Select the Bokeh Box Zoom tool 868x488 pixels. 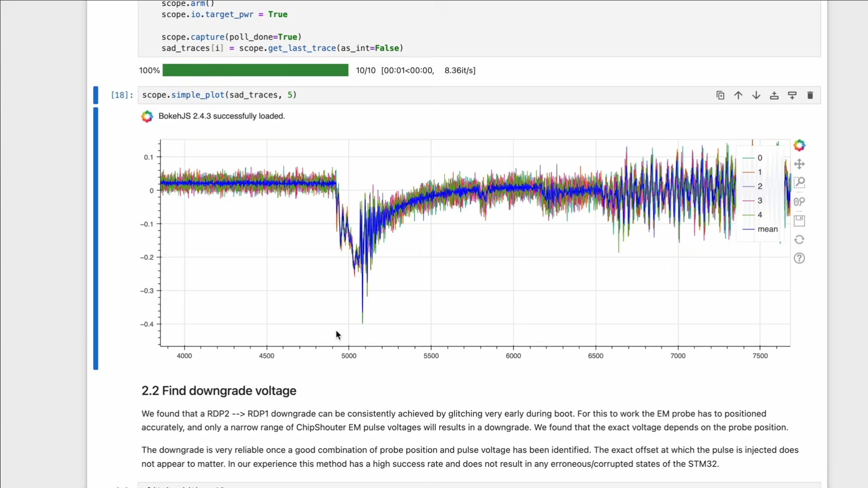[799, 183]
